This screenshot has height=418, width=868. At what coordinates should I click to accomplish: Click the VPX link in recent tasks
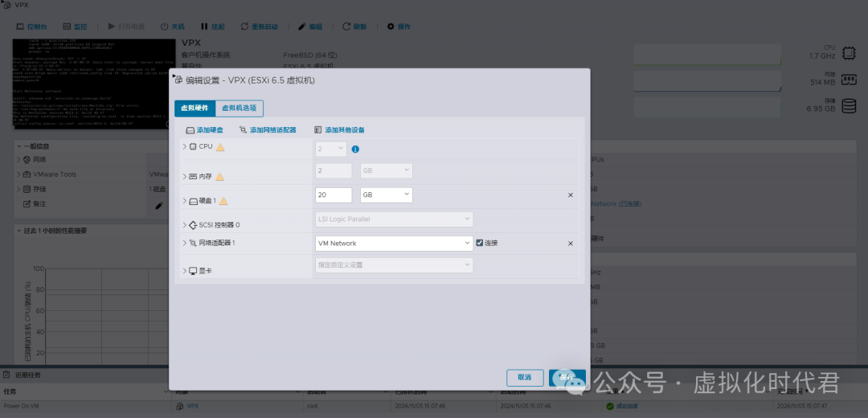pyautogui.click(x=193, y=406)
